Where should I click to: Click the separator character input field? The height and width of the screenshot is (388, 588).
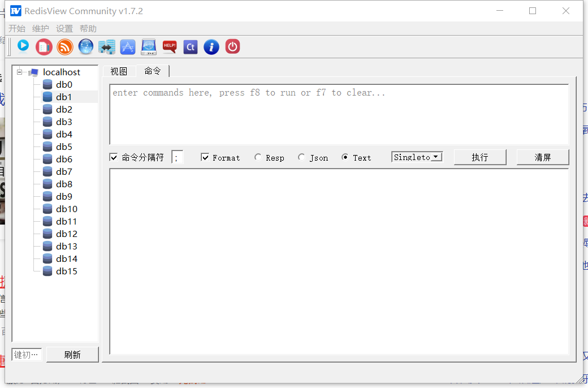pyautogui.click(x=178, y=157)
